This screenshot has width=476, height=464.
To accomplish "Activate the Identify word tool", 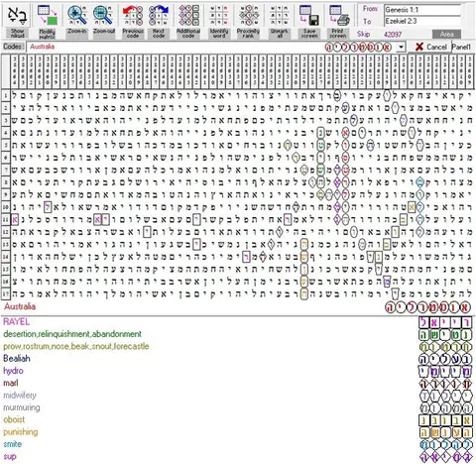I will [x=218, y=16].
